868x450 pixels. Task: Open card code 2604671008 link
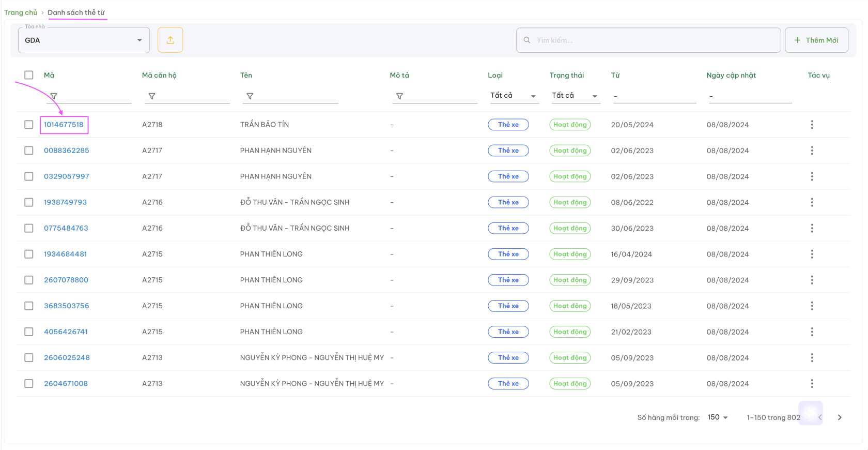[x=66, y=383]
